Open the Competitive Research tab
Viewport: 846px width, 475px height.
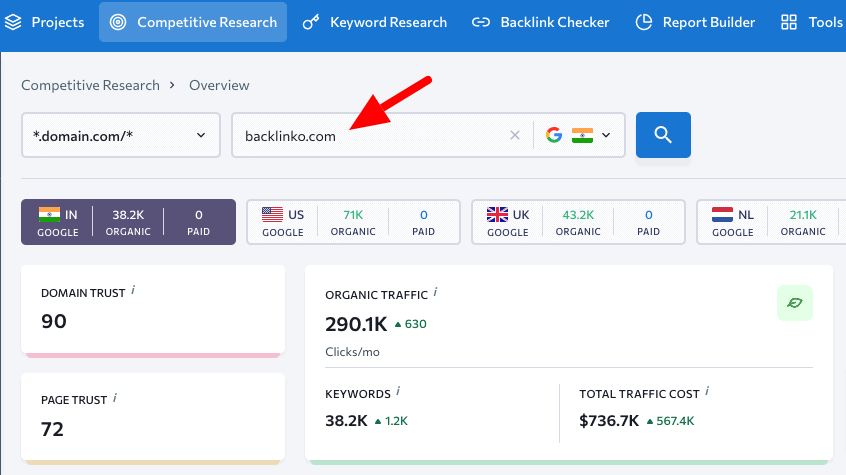193,22
